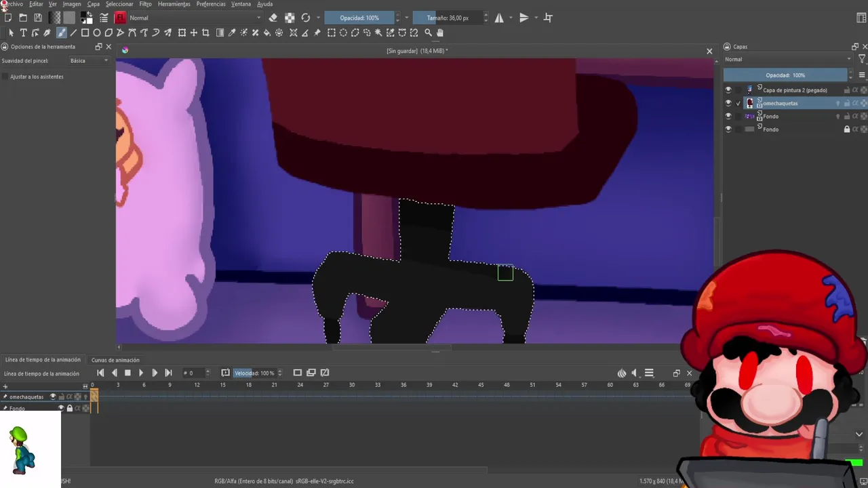Open the brush settings editor icon
Image resolution: width=868 pixels, height=488 pixels.
[104, 18]
